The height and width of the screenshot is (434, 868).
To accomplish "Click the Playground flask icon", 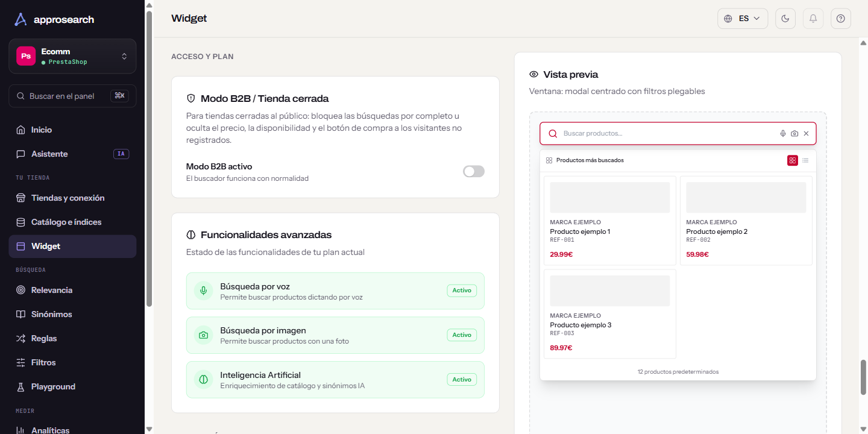I will 20,386.
